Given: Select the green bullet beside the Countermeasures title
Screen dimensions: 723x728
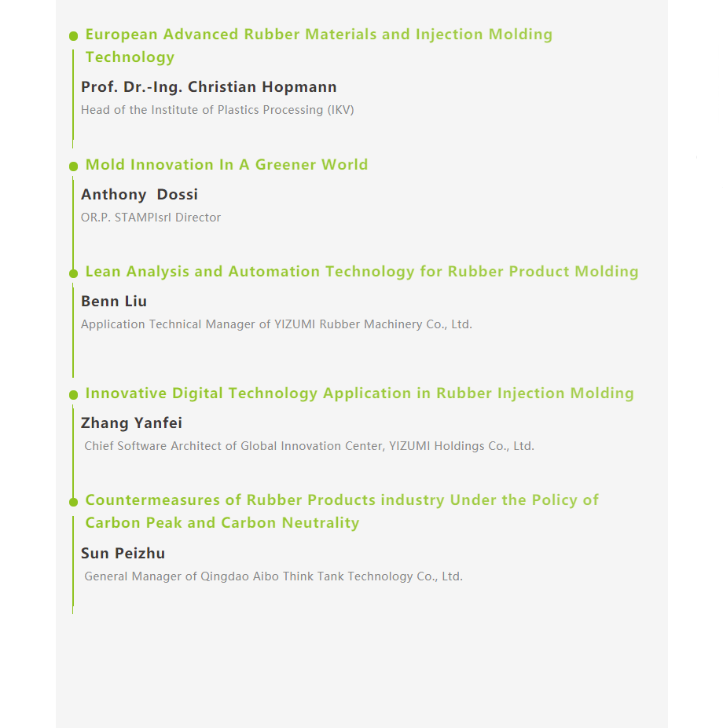Looking at the screenshot, I should (x=73, y=501).
